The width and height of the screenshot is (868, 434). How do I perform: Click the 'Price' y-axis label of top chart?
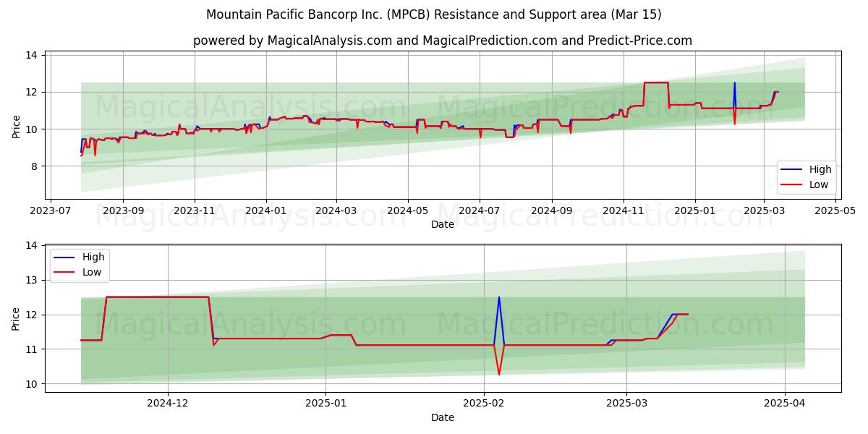[16, 127]
